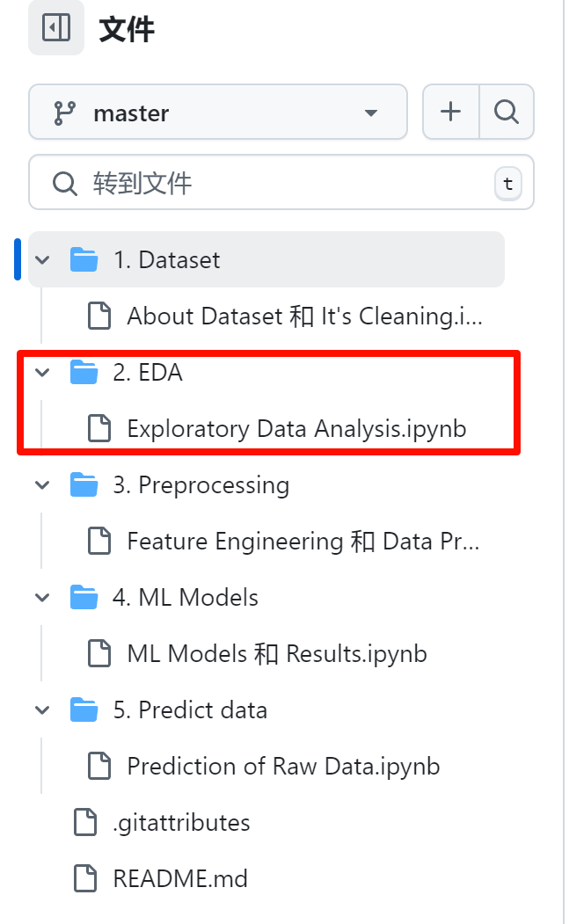Collapse the file tree side panel icon

tap(56, 29)
